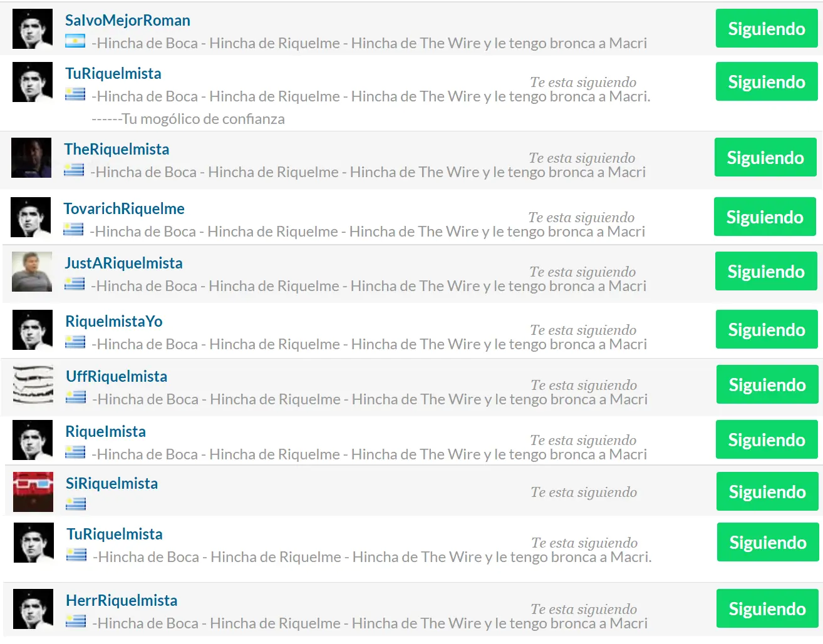Open the plain Riquelmista username link
The image size is (823, 644).
pos(106,431)
